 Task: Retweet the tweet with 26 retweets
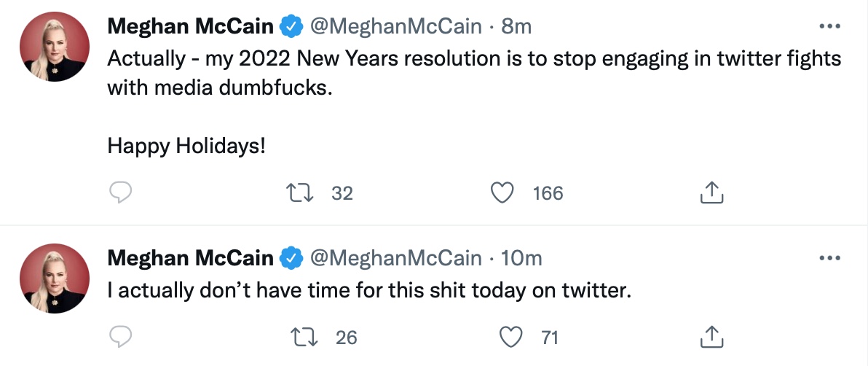point(299,337)
